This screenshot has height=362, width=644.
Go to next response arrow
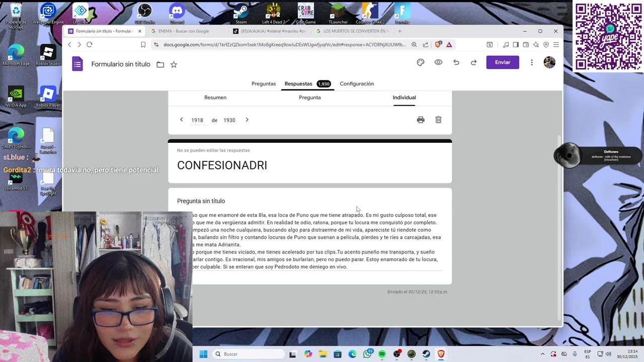coord(247,120)
